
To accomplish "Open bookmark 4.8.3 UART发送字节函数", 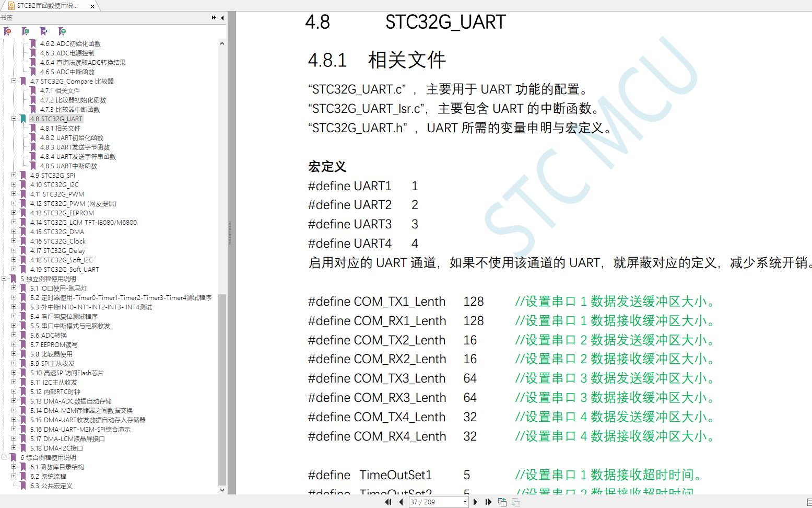I will pyautogui.click(x=75, y=147).
